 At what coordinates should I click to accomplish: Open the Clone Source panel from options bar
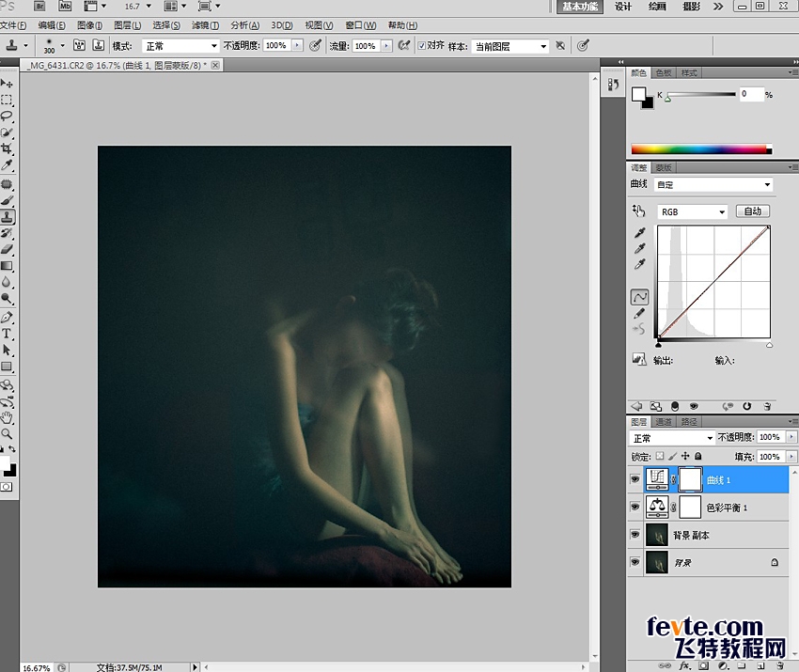99,45
